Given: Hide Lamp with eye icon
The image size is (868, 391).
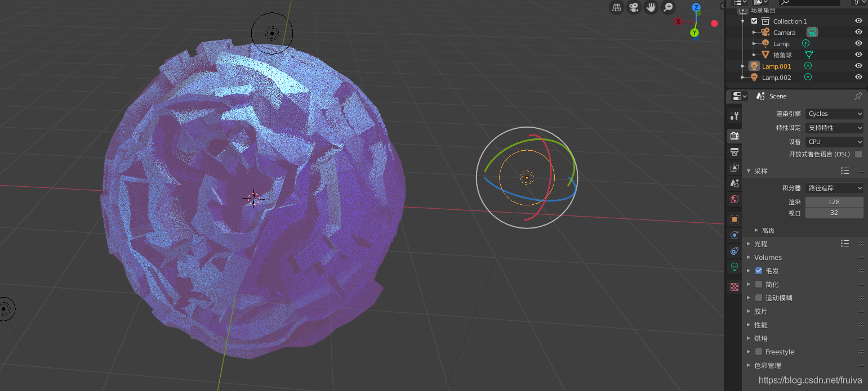Looking at the screenshot, I should [858, 43].
